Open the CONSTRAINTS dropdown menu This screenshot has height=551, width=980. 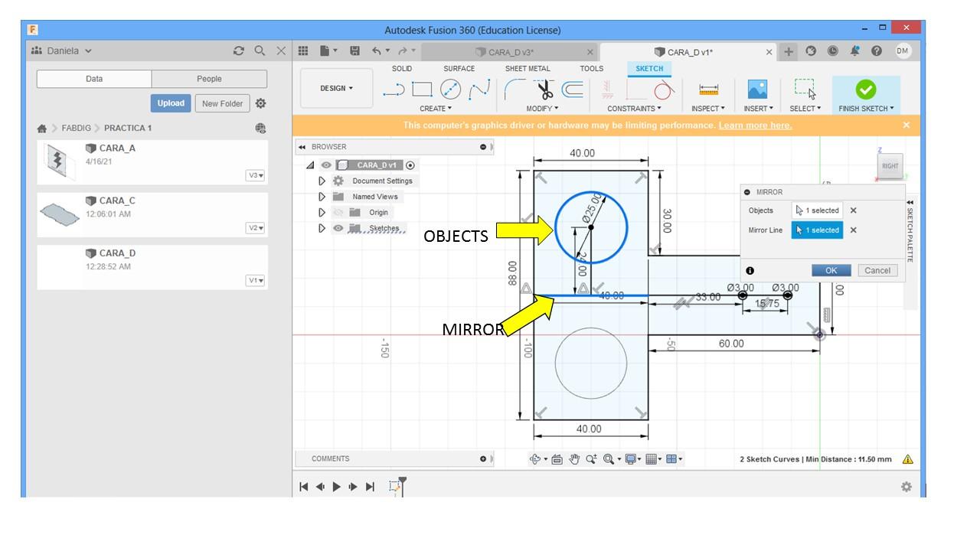tap(634, 109)
